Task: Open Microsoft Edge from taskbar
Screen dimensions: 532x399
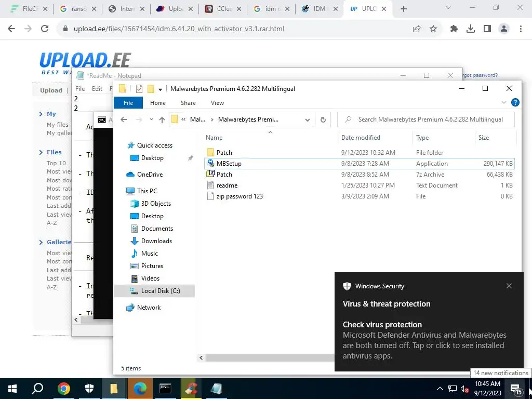Action: pyautogui.click(x=140, y=389)
